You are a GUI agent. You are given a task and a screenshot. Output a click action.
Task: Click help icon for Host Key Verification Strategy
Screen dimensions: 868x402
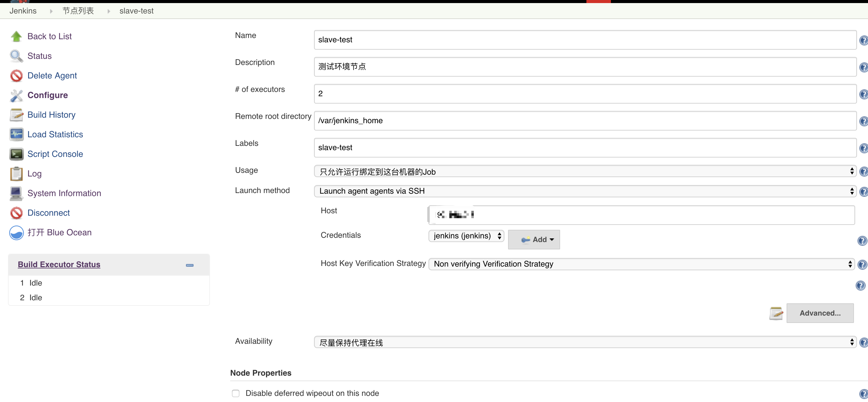point(862,265)
